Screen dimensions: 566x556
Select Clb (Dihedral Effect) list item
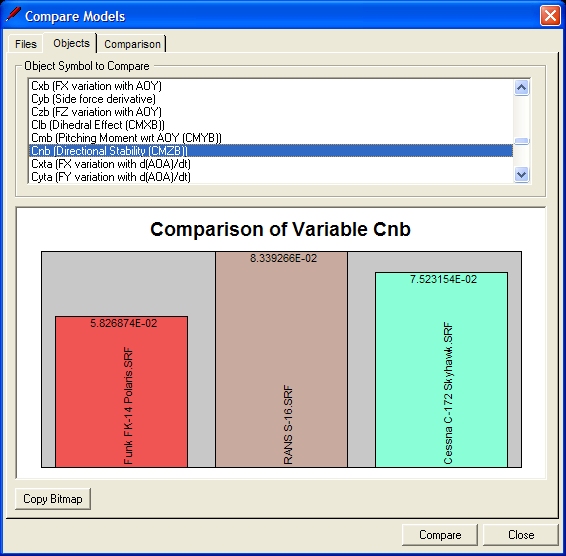coord(270,125)
